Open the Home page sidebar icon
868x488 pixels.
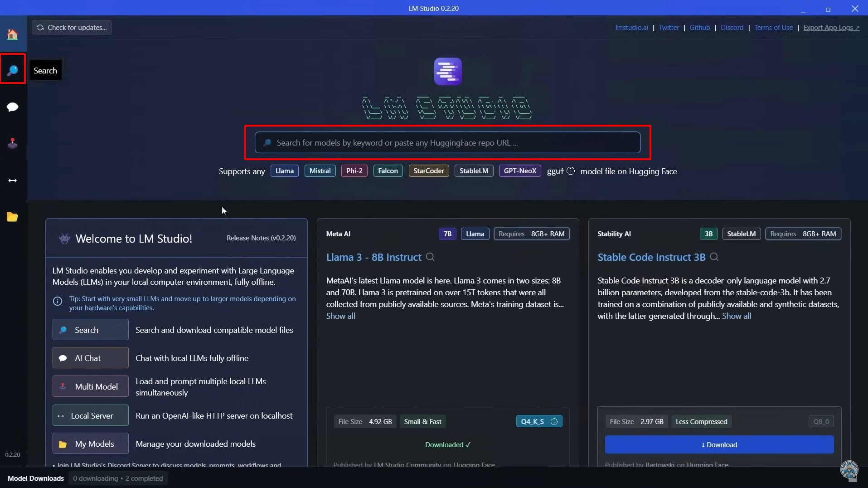[x=13, y=34]
